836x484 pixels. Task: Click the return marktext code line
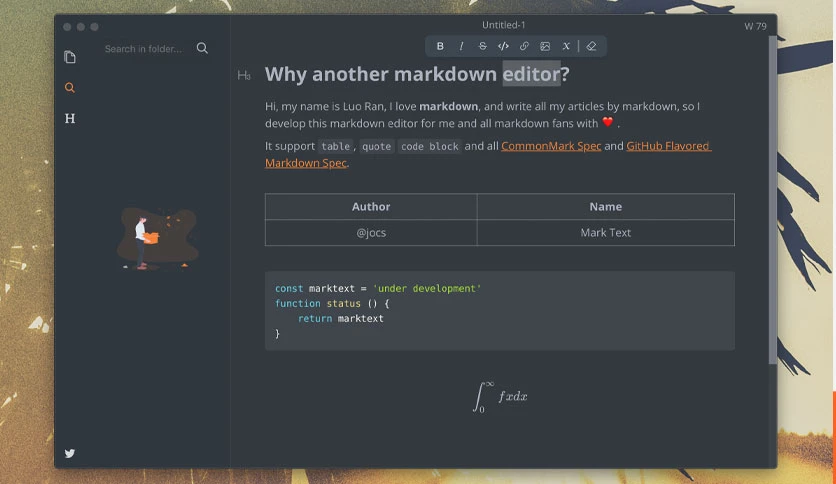coord(340,319)
